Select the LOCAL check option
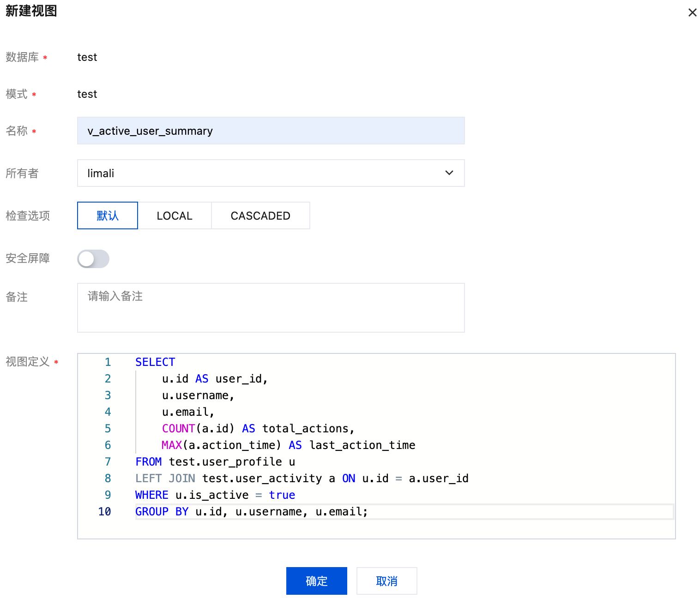 pyautogui.click(x=175, y=215)
